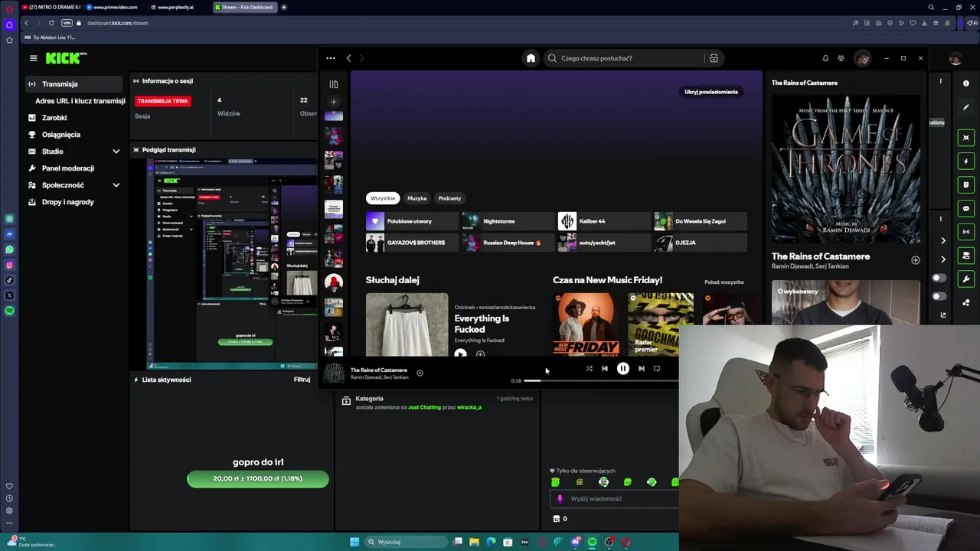The height and width of the screenshot is (551, 980).
Task: Select the Wszystkie filter chip
Action: click(x=383, y=198)
